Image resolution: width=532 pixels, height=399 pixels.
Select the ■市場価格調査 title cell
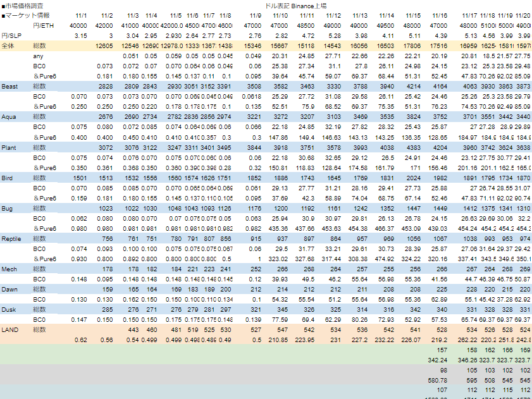(23, 6)
